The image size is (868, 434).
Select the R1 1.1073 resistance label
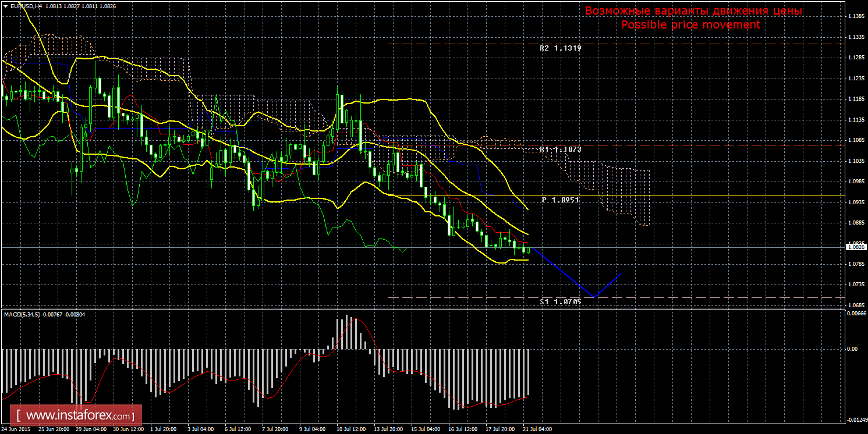[560, 150]
